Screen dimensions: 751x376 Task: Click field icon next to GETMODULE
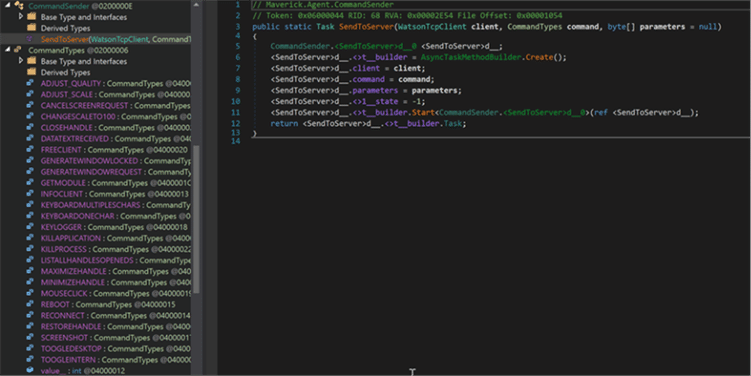[x=30, y=182]
